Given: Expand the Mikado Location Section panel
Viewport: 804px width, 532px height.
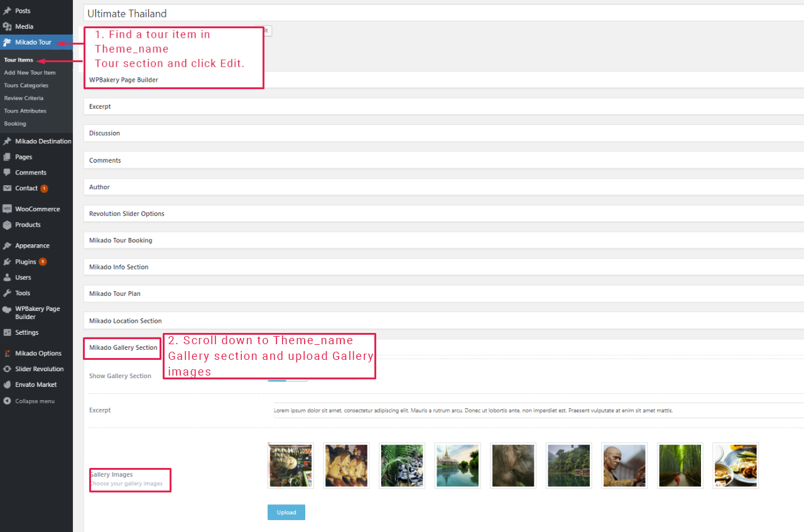Looking at the screenshot, I should click(126, 321).
